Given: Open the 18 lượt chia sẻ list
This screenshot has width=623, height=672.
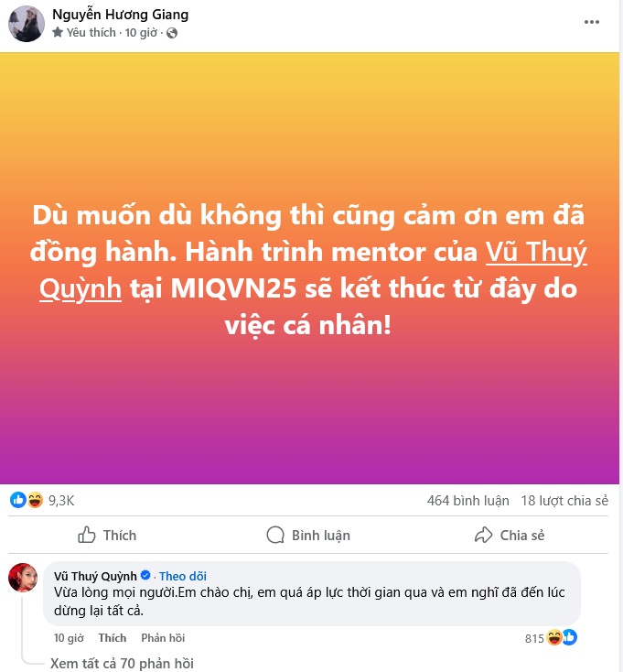Looking at the screenshot, I should coord(564,501).
